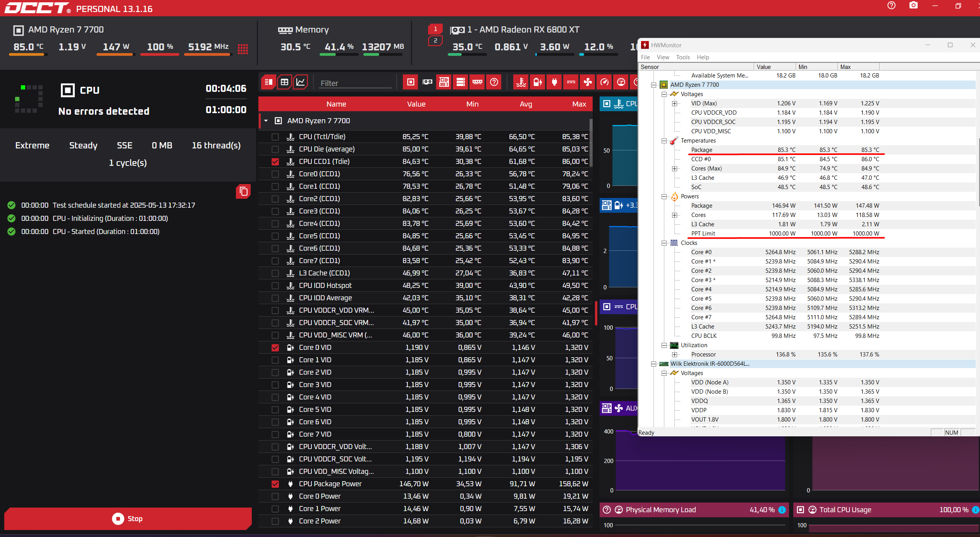
Task: Toggle the storage sensor filter icon
Action: (x=461, y=82)
